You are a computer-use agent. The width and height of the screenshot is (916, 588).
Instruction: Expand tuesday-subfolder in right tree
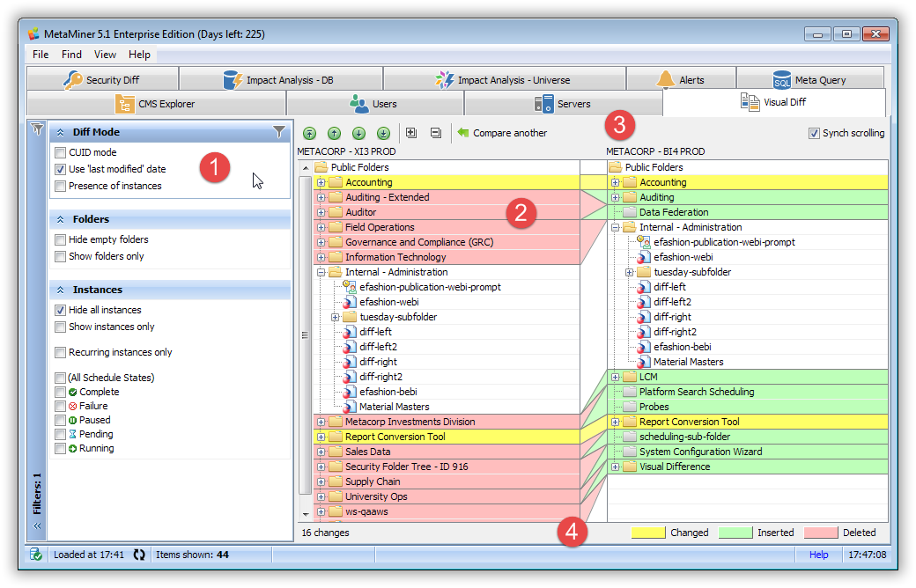pyautogui.click(x=629, y=272)
